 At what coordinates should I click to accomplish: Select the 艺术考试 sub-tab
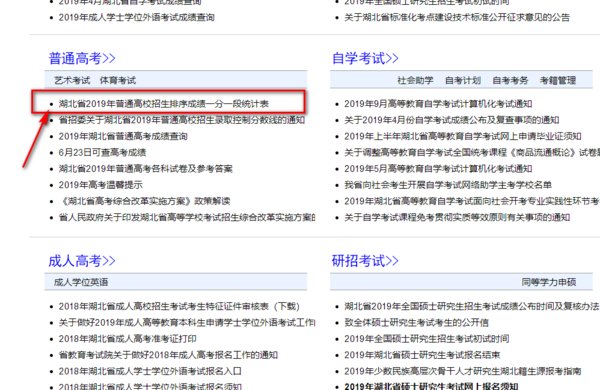click(72, 80)
